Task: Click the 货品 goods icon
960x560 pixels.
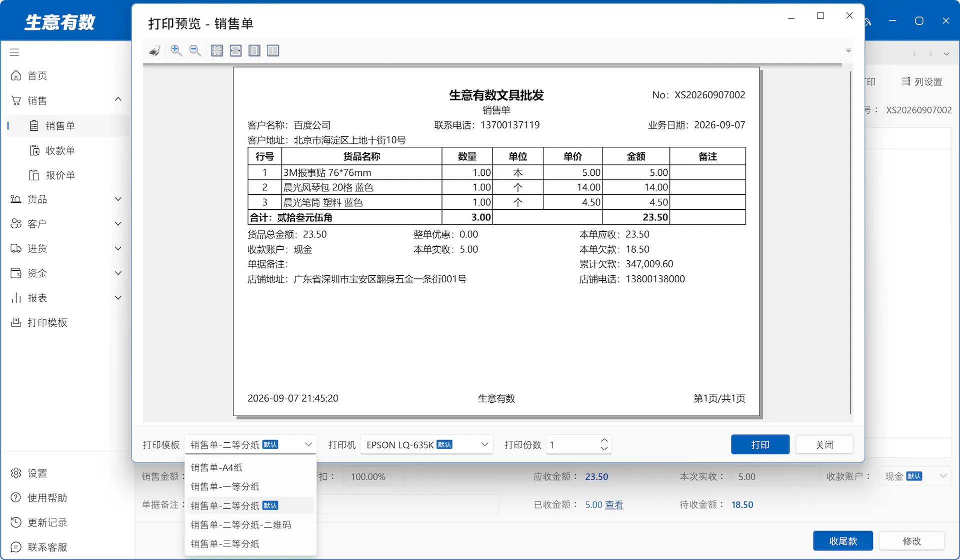Action: pos(16,199)
